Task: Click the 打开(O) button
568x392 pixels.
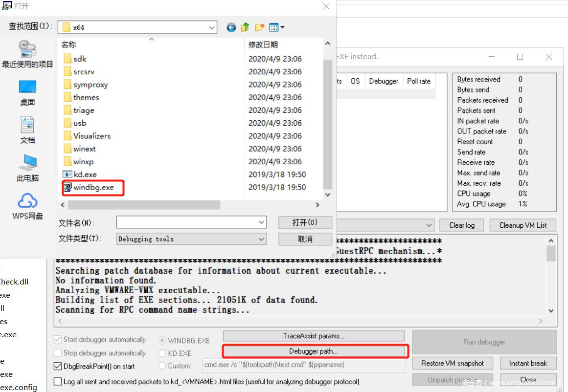Action: click(x=305, y=222)
